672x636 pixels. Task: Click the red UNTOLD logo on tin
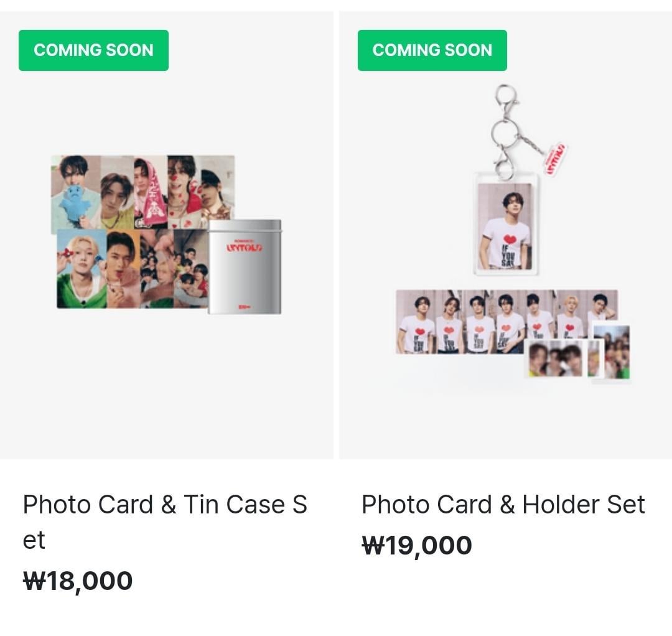pos(245,247)
